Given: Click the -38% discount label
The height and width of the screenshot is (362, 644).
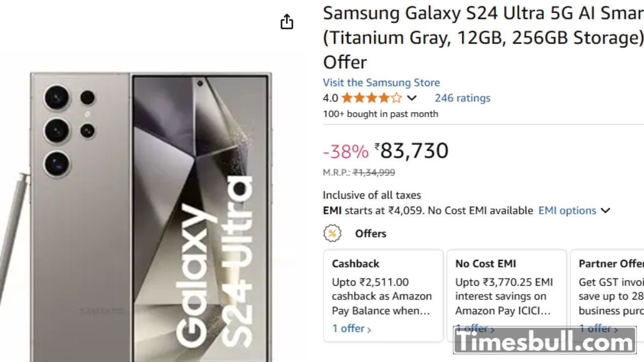Looking at the screenshot, I should click(346, 151).
